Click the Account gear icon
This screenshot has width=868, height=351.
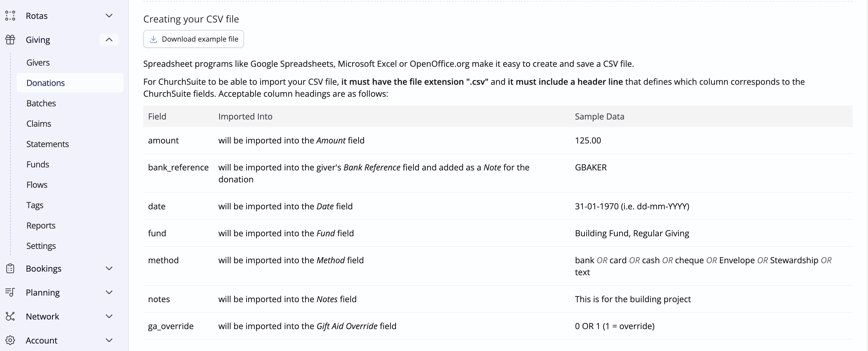[10, 340]
